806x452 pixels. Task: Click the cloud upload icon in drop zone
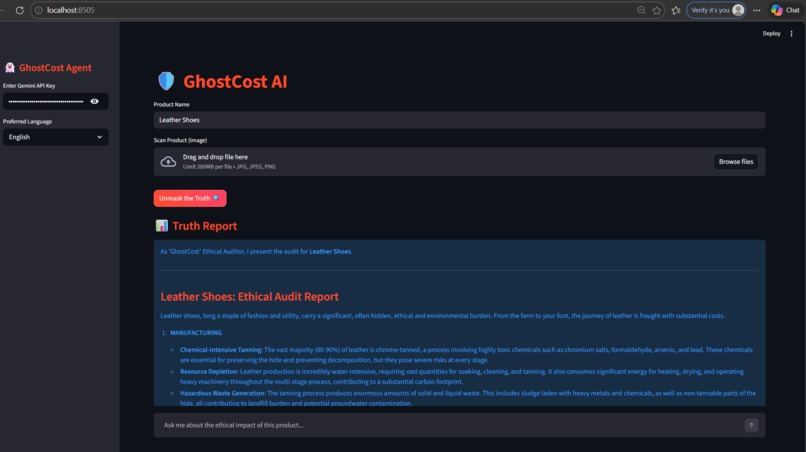coord(168,161)
